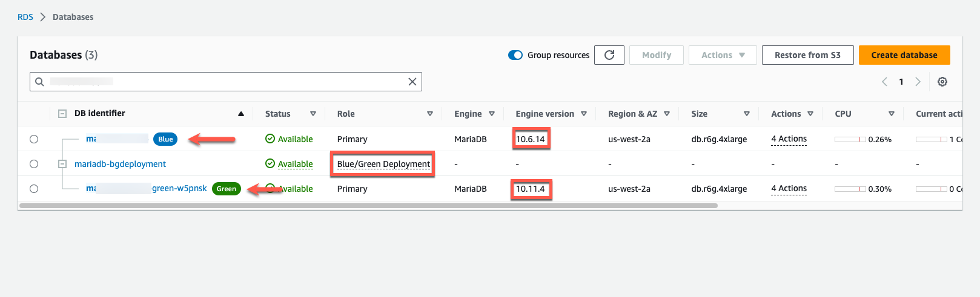Select the Blue database radio button
The height and width of the screenshot is (297, 980).
pyautogui.click(x=34, y=139)
